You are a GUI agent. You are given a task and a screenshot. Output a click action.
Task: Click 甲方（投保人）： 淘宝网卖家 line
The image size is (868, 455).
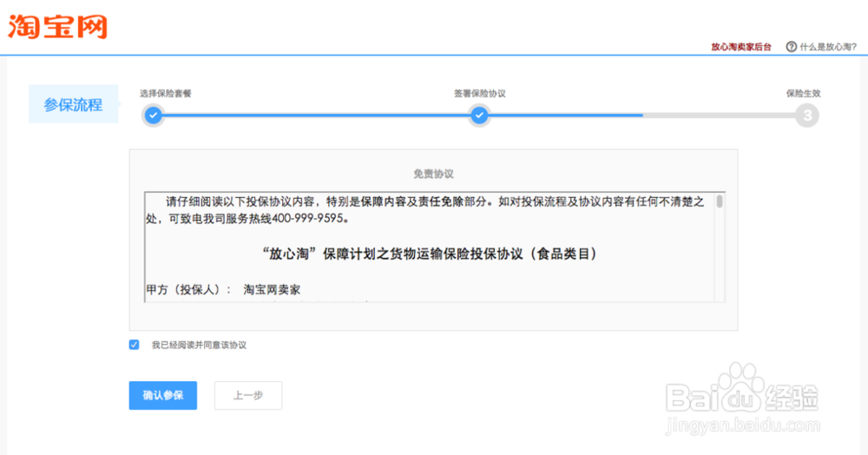(x=223, y=289)
